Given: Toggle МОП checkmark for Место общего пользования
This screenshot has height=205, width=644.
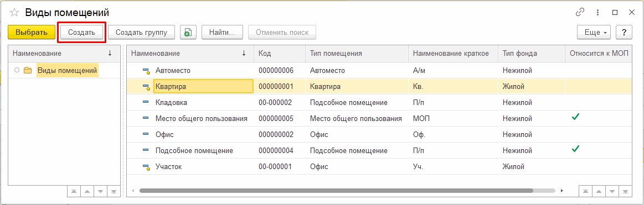Looking at the screenshot, I should [575, 118].
